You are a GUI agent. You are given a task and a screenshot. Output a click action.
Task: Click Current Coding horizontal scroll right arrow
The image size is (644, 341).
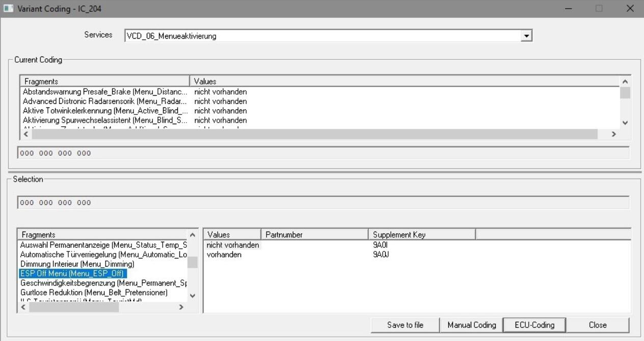click(614, 134)
